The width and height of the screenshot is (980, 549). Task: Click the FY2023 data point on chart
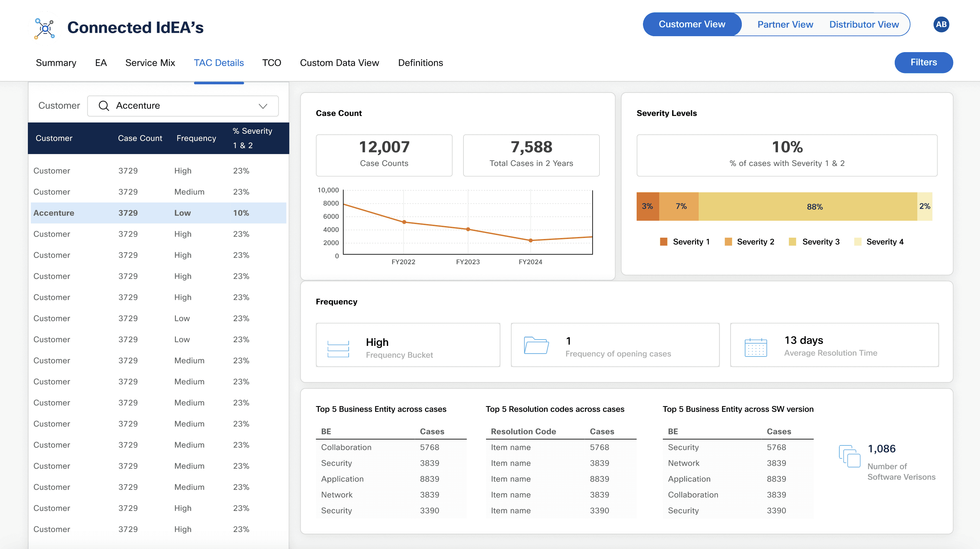coord(468,229)
